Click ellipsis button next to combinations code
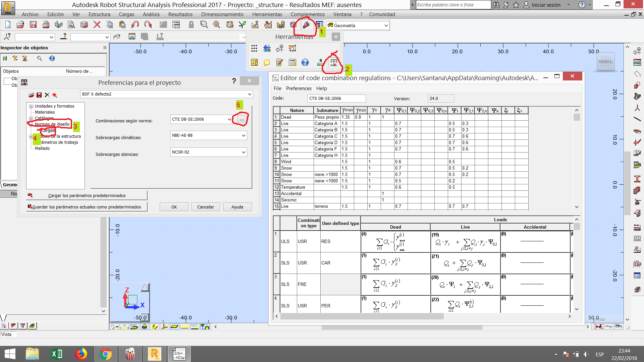Viewport: 644px width, 362px height. click(x=242, y=119)
